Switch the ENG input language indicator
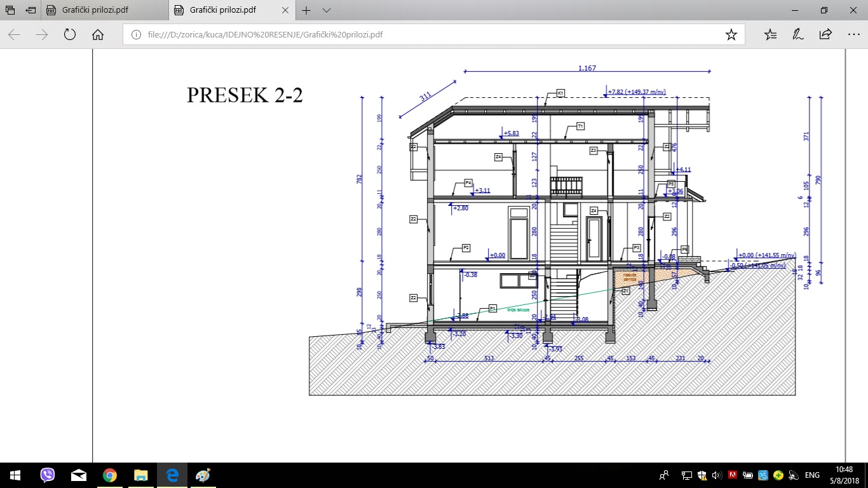 812,475
